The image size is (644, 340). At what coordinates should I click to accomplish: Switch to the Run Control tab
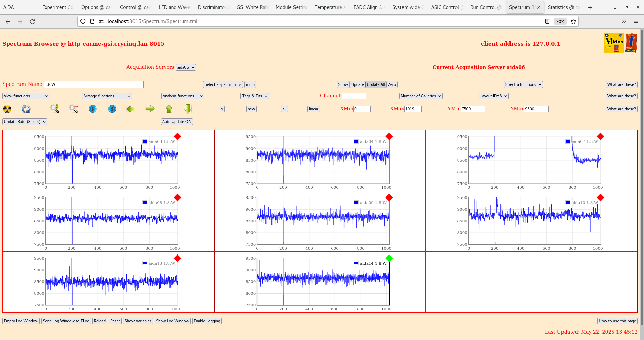485,7
